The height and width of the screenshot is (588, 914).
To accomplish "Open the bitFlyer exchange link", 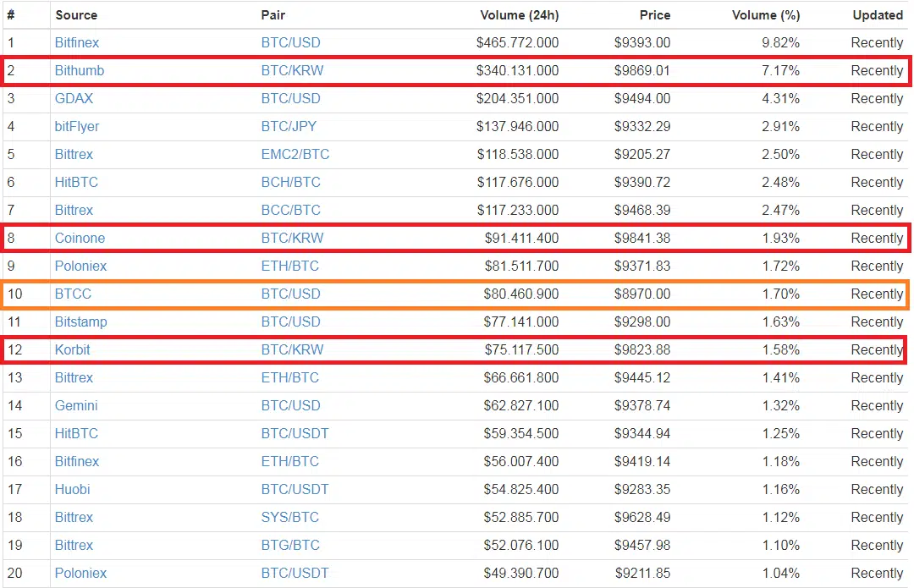I will pos(77,126).
